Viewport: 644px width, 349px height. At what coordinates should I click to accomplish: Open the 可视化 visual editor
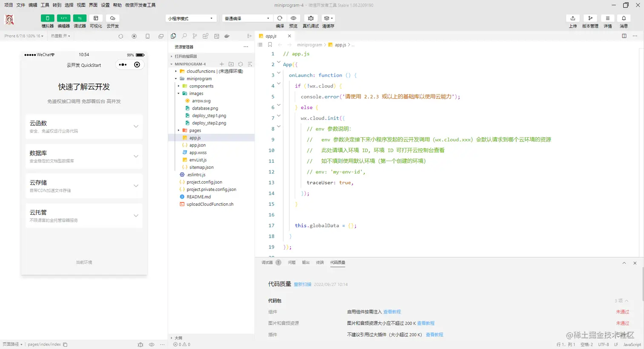tap(96, 18)
